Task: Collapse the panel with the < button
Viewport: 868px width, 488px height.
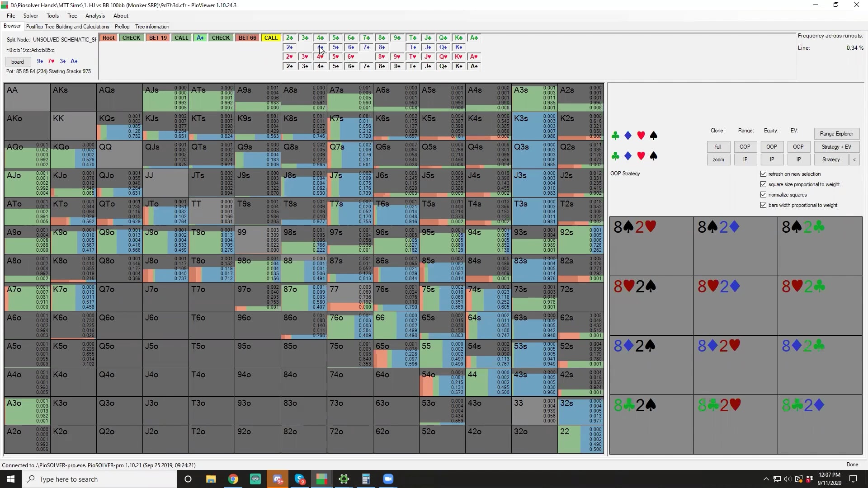Action: [x=854, y=160]
